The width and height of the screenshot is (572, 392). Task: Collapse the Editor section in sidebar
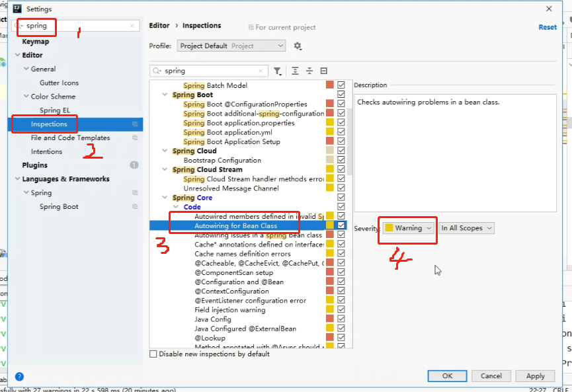(x=17, y=55)
